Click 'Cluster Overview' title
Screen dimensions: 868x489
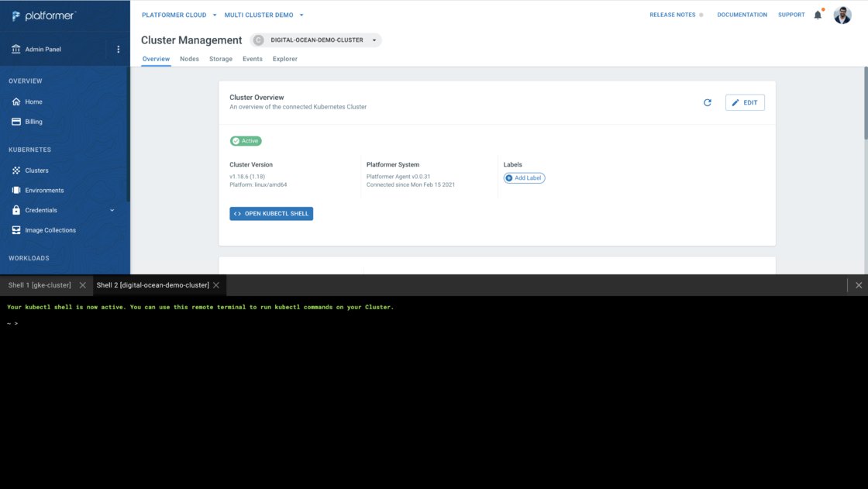(257, 98)
